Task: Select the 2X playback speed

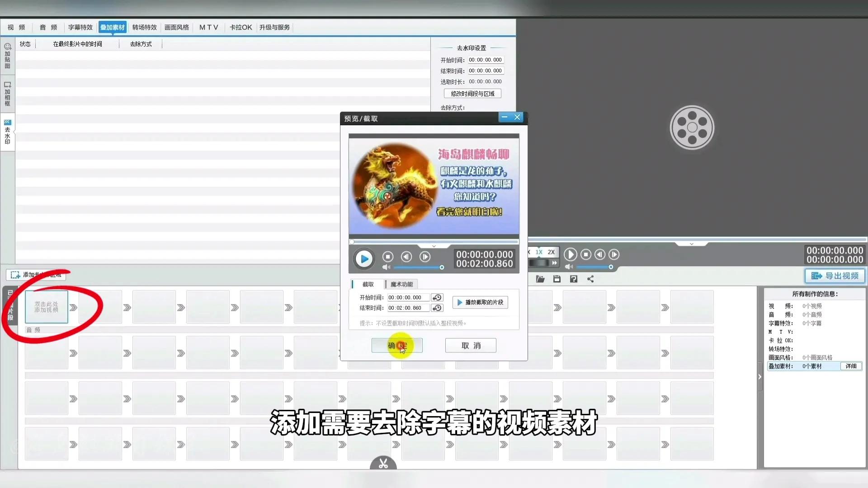Action: pos(551,252)
